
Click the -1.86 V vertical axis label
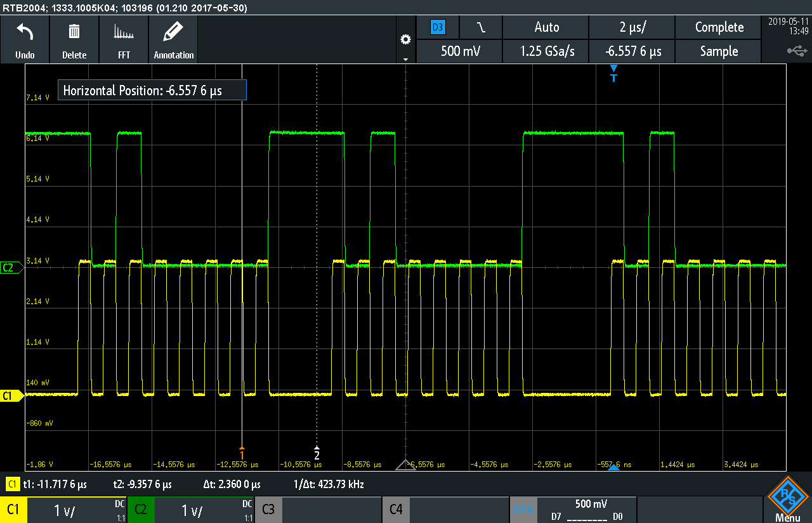pos(39,464)
